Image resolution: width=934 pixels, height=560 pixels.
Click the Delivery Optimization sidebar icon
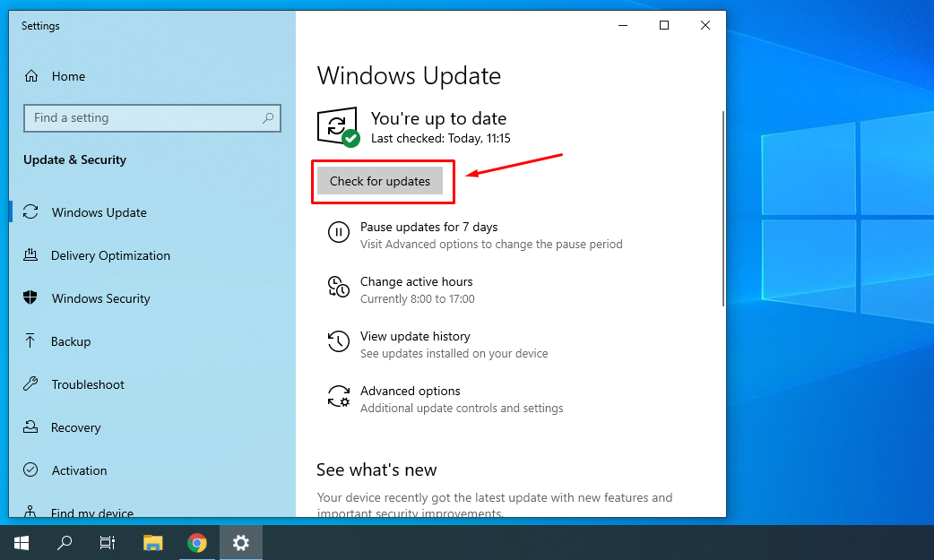(30, 255)
